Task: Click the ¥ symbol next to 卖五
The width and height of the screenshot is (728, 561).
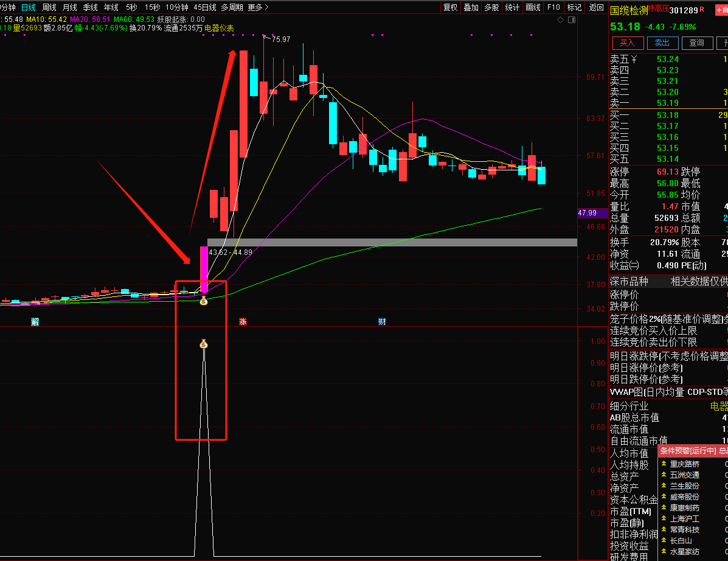Action: (x=634, y=60)
